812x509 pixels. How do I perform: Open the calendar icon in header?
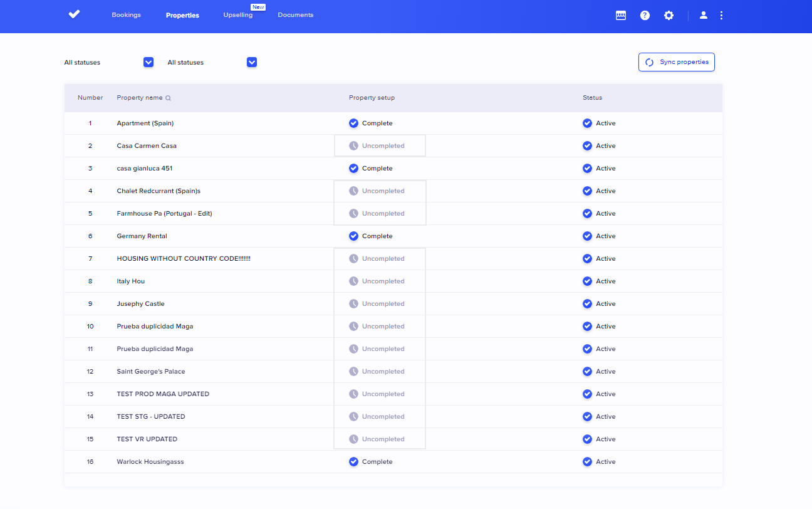tap(621, 15)
